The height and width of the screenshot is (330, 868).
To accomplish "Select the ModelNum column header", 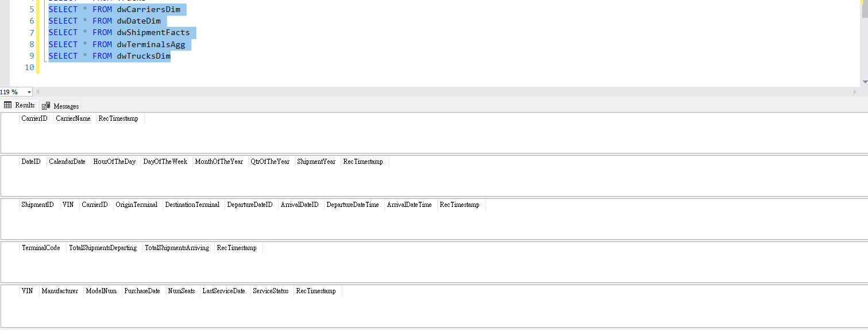I will [102, 291].
